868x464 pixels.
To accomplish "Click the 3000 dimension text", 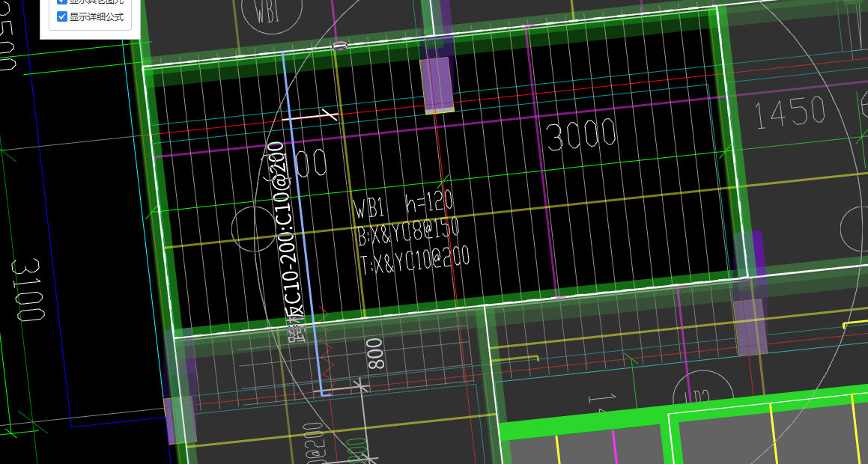I will pos(581,135).
